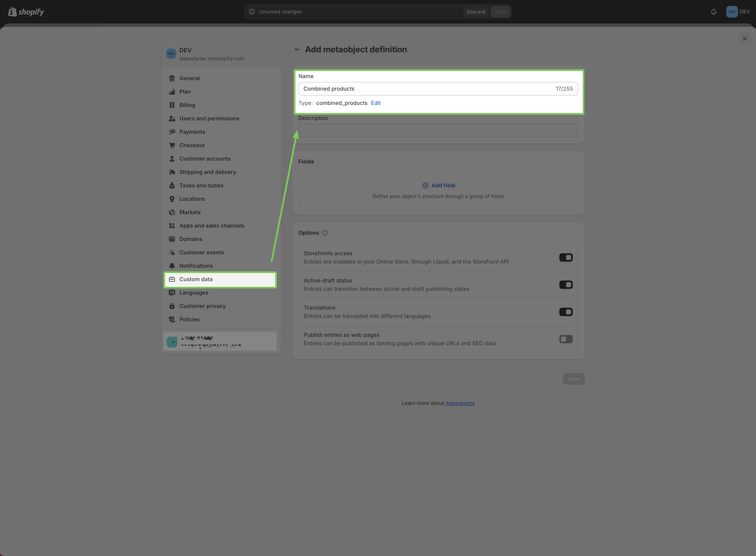Click the Options info icon
The image size is (756, 556).
325,233
